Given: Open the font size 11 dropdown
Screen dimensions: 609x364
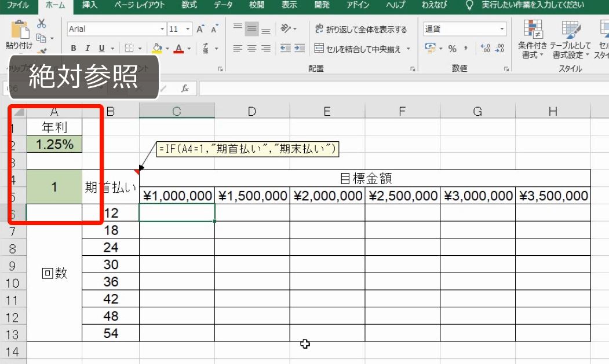Looking at the screenshot, I should click(x=188, y=29).
